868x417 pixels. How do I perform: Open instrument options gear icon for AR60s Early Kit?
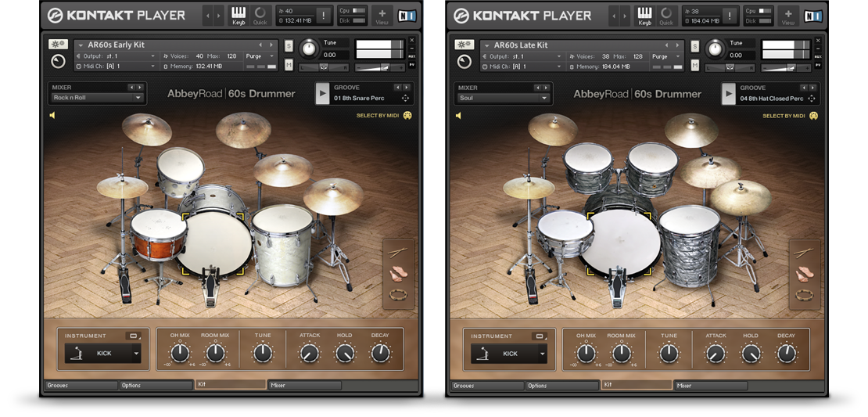coord(58,45)
